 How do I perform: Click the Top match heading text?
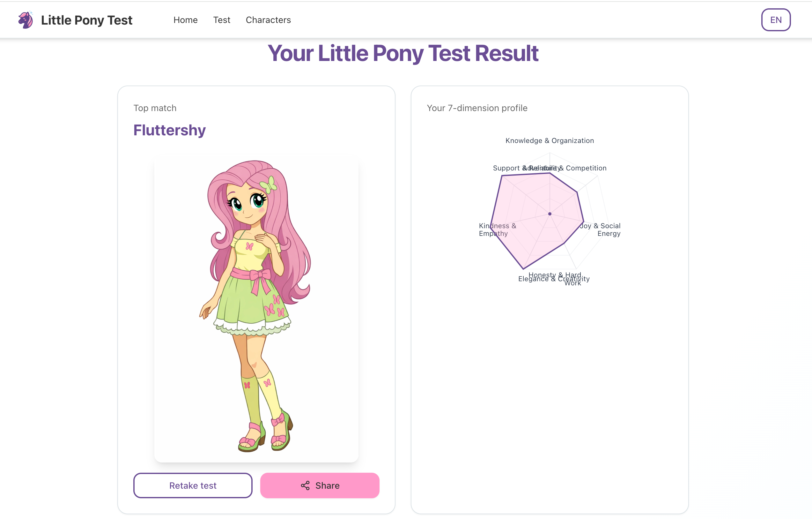(155, 108)
